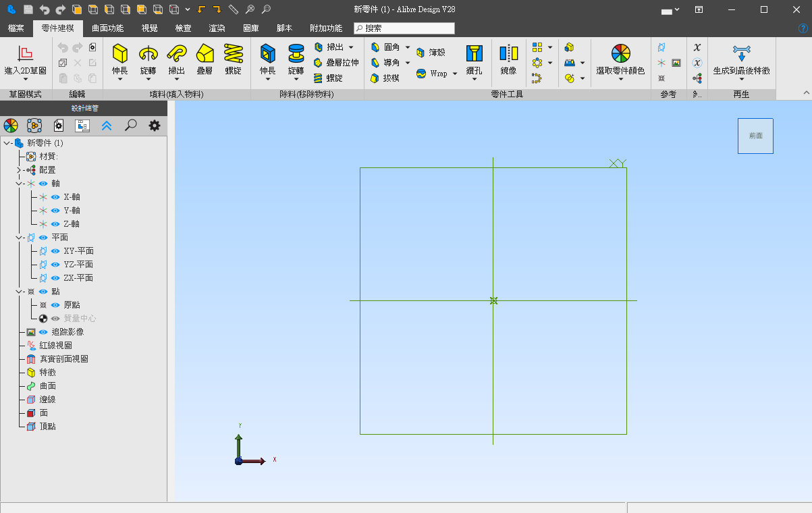Collapse the ribbon with the chevron
This screenshot has height=513, width=812.
805,93
